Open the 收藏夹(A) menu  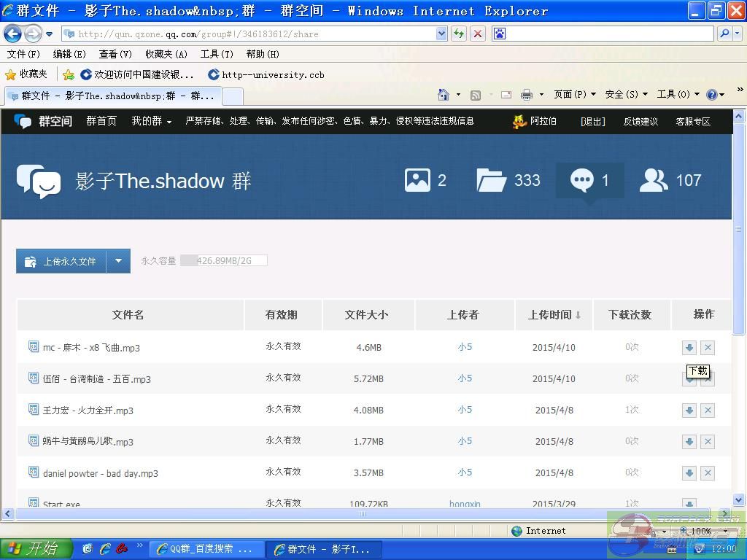point(166,54)
